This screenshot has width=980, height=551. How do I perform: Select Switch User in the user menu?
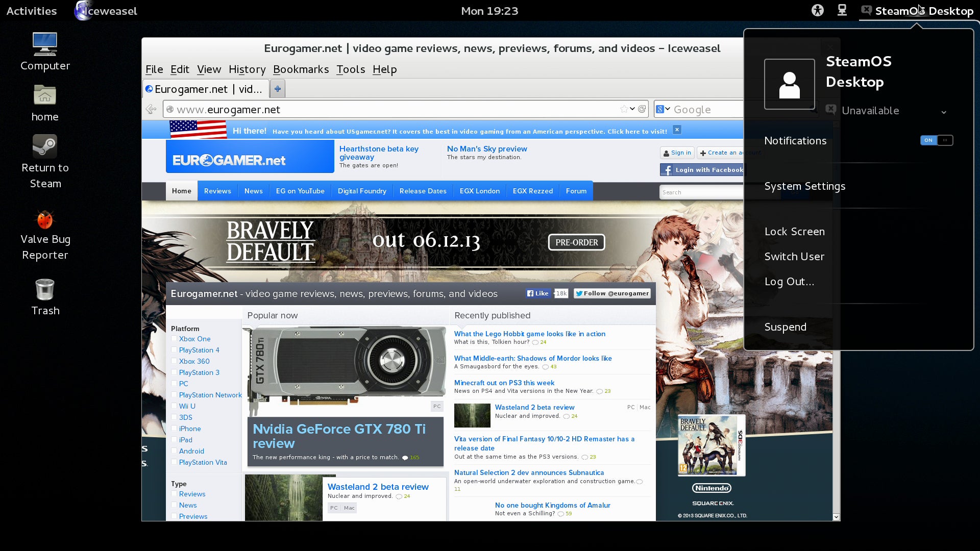(x=794, y=257)
